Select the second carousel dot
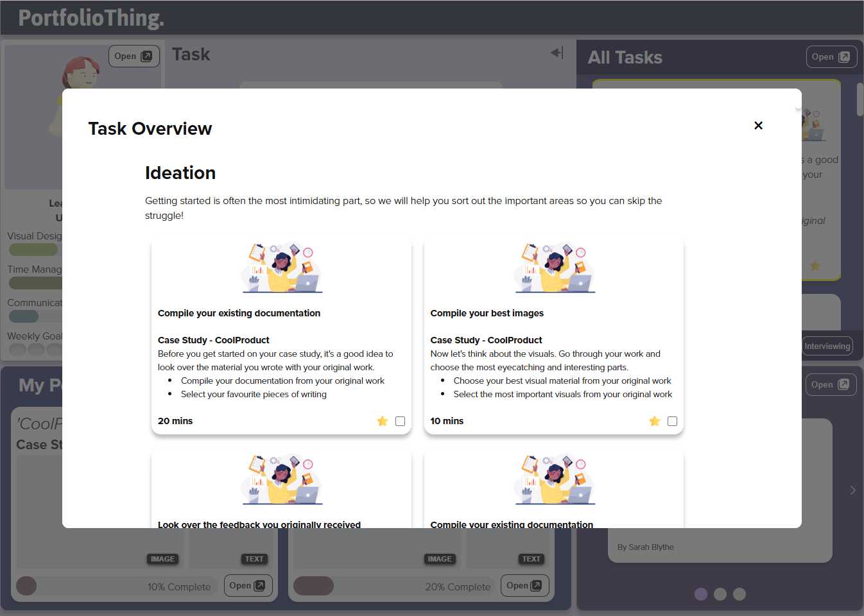The width and height of the screenshot is (864, 616). point(720,594)
